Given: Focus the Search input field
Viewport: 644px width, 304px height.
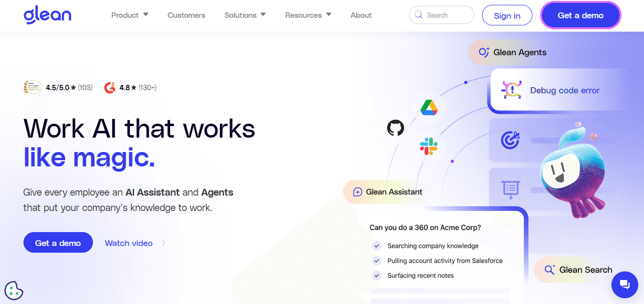Looking at the screenshot, I should coord(441,15).
